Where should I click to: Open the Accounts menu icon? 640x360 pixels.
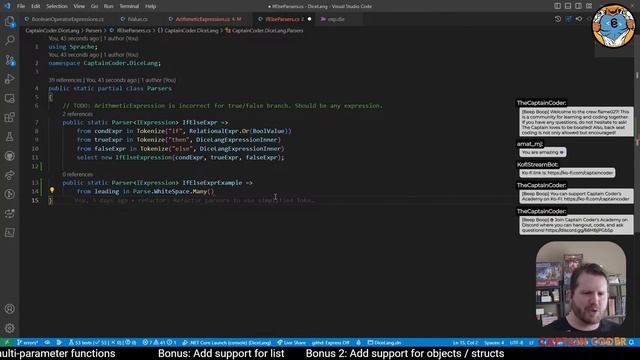point(9,309)
